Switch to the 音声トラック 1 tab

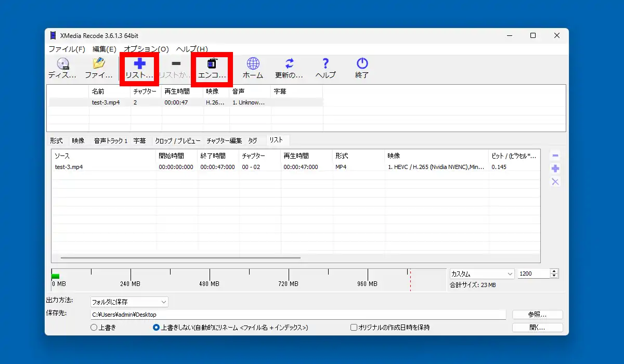click(110, 140)
